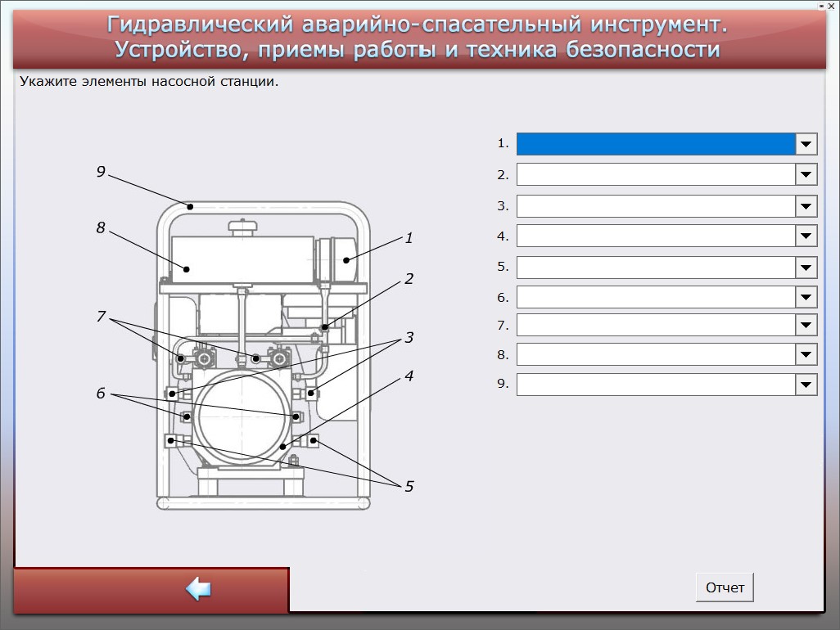
Task: Click callout number 1 on the diagram
Action: point(409,239)
